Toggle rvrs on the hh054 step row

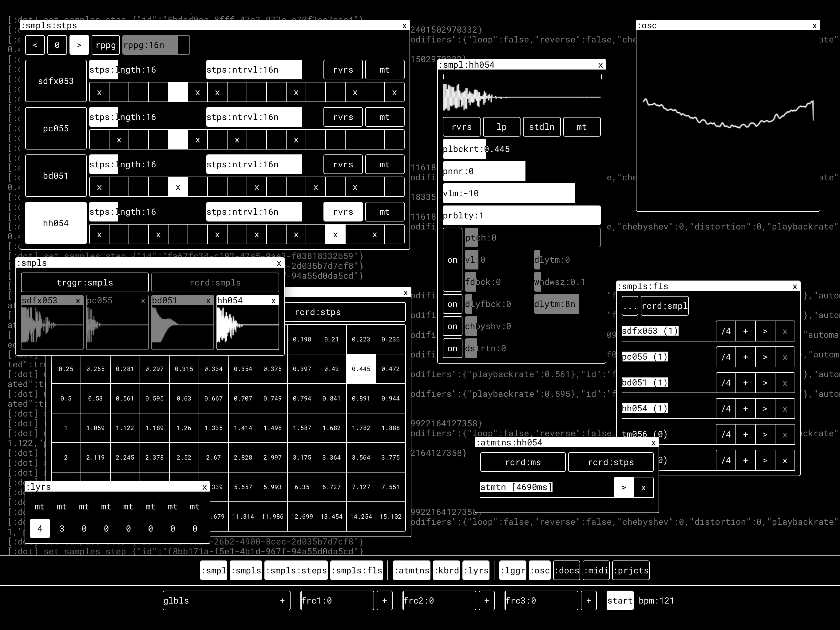pos(343,212)
